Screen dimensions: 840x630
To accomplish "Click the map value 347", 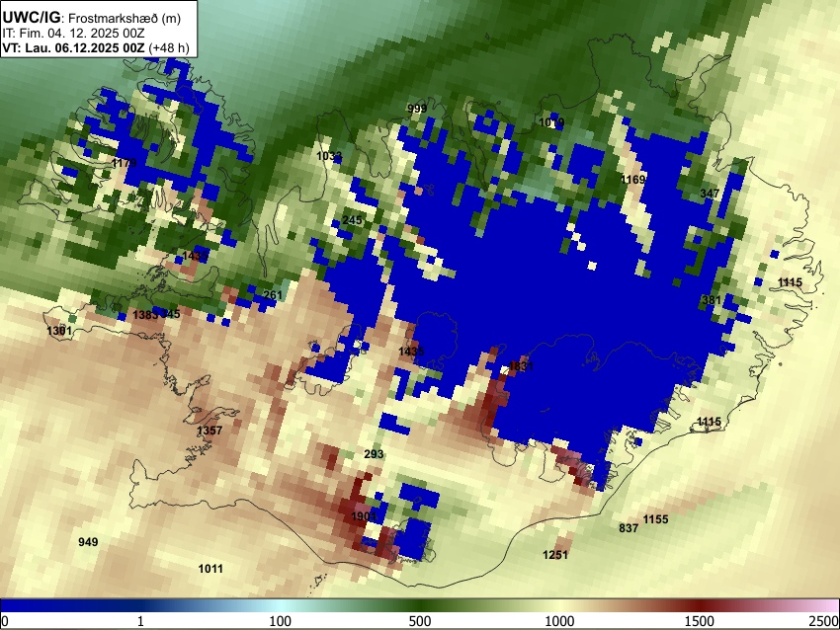I will 710,194.
